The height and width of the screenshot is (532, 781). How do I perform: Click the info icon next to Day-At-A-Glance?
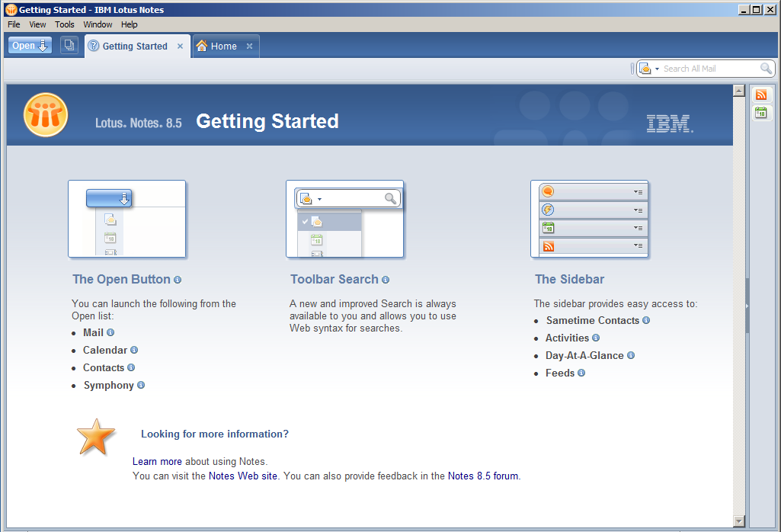pyautogui.click(x=631, y=355)
